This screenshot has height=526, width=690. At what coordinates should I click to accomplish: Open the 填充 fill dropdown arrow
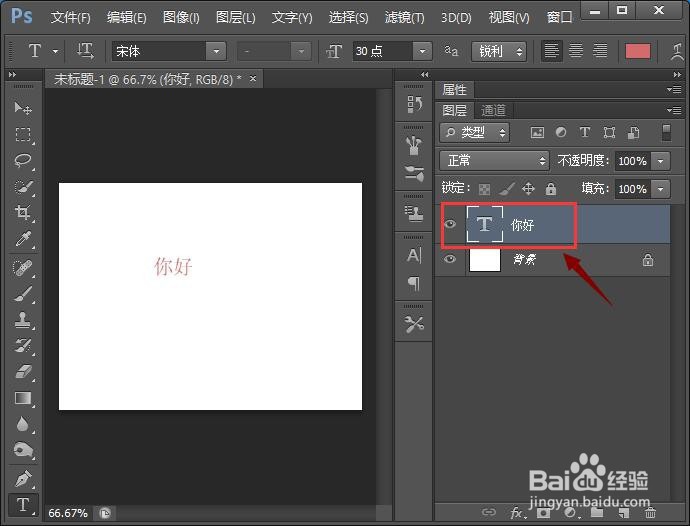pos(661,189)
